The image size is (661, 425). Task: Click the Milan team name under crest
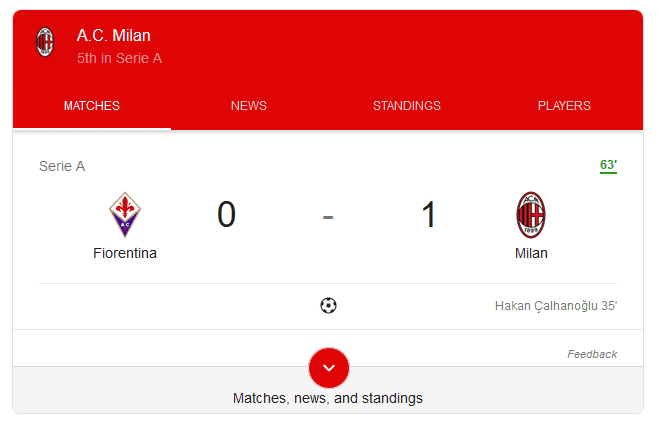531,253
